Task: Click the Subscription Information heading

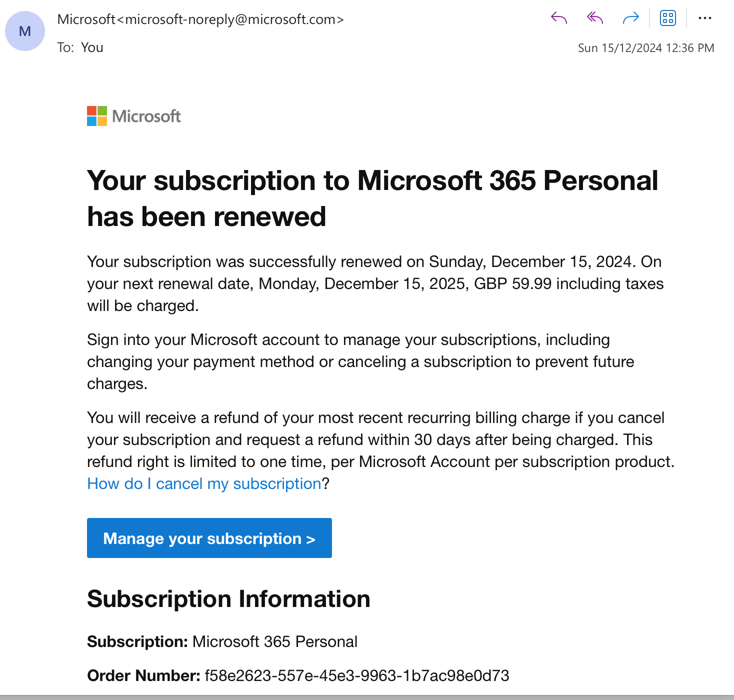Action: (x=228, y=599)
